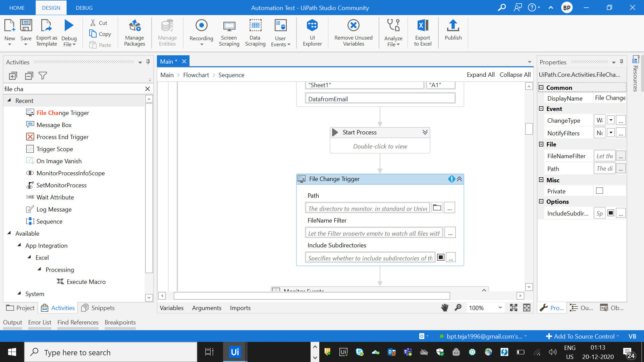This screenshot has height=362, width=644.
Task: Expand all activities tree icon
Action: (13, 76)
